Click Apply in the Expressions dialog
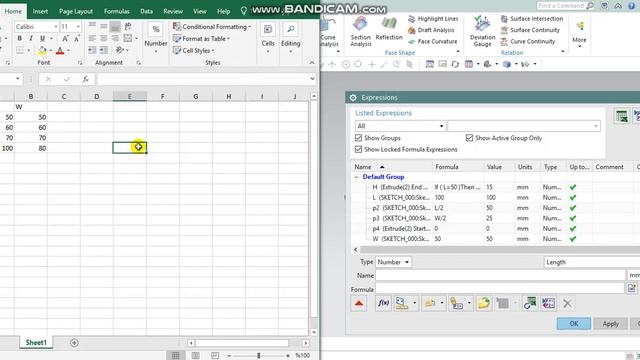Screen dimensions: 640x360 click(611, 324)
